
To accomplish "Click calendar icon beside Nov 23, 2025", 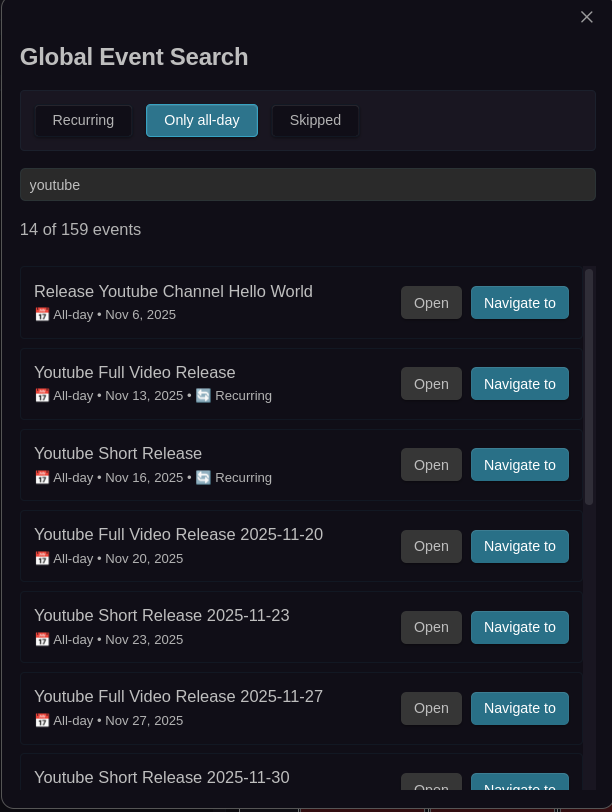I will pyautogui.click(x=42, y=640).
